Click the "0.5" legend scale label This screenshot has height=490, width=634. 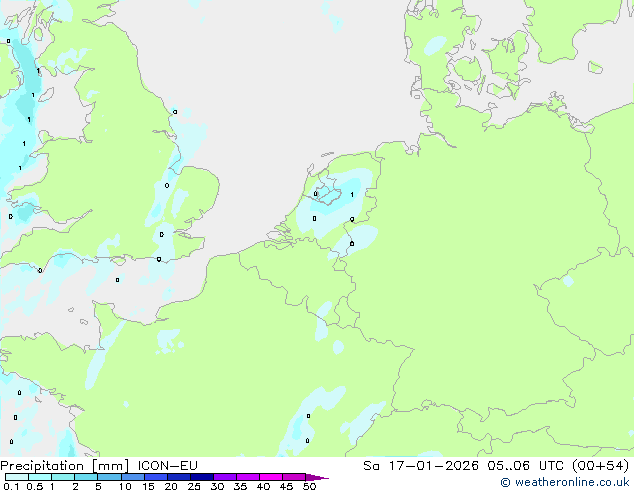pyautogui.click(x=35, y=486)
